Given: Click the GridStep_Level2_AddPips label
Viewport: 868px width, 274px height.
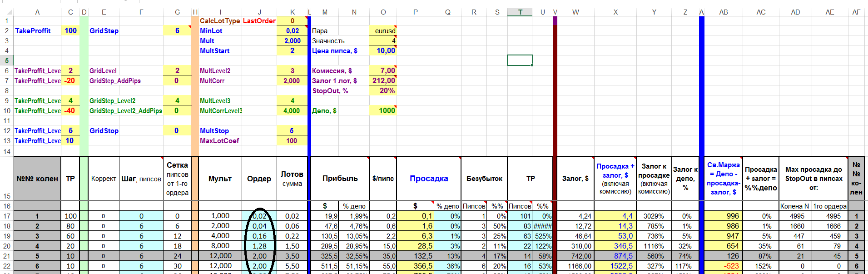Looking at the screenshot, I should coord(126,111).
